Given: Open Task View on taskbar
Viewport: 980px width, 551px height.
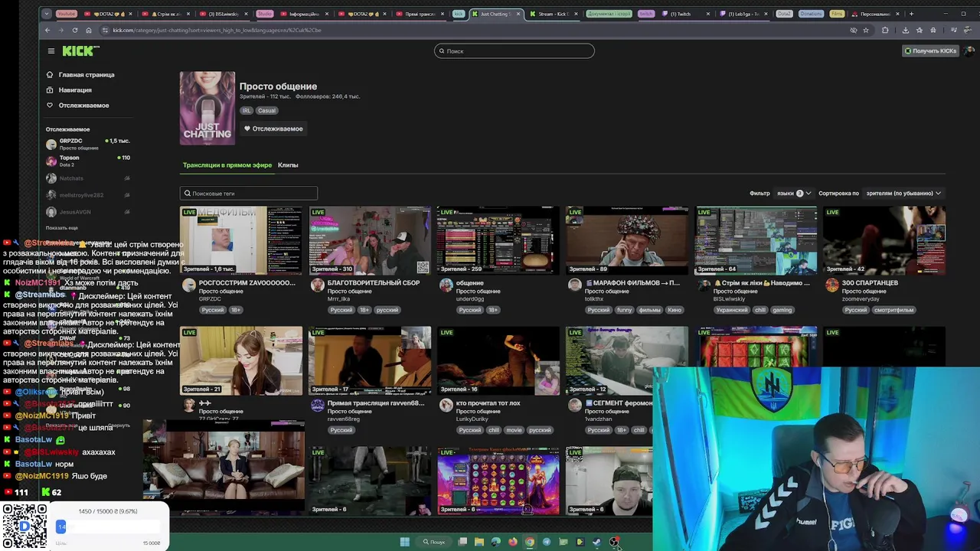Looking at the screenshot, I should (462, 542).
